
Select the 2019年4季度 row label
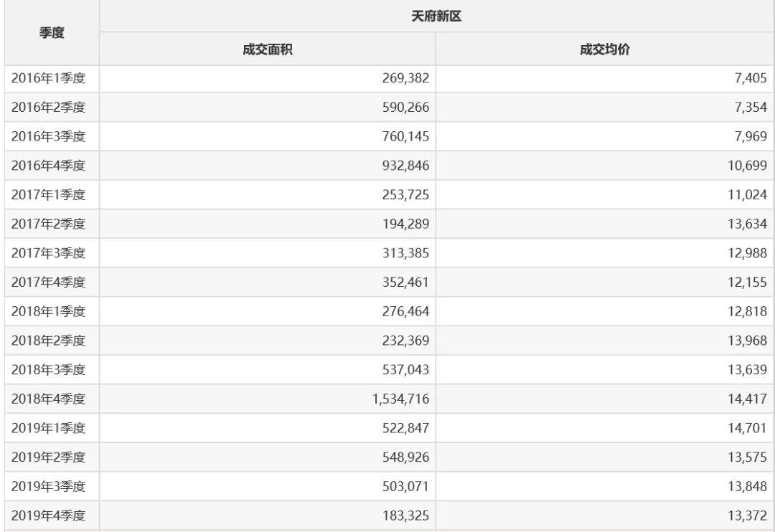(49, 516)
